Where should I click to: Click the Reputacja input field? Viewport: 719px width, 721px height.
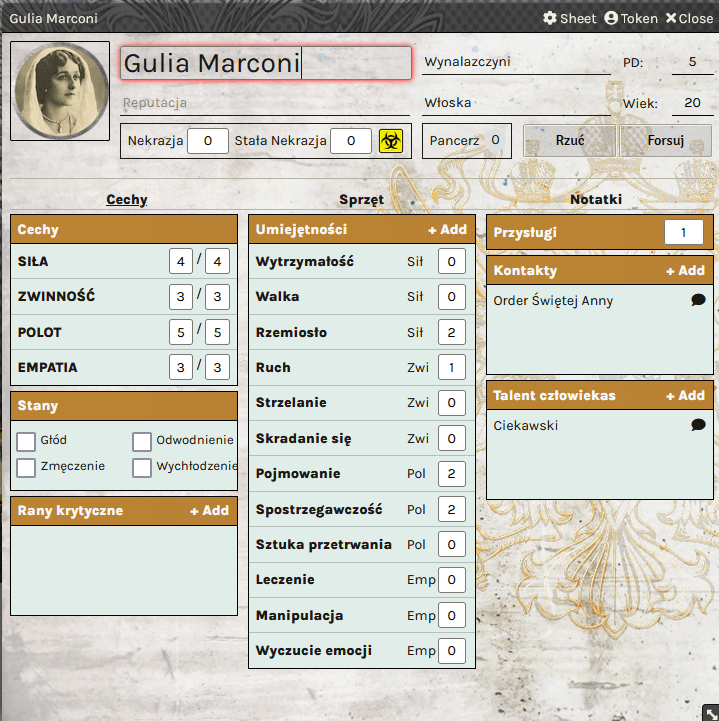[265, 103]
